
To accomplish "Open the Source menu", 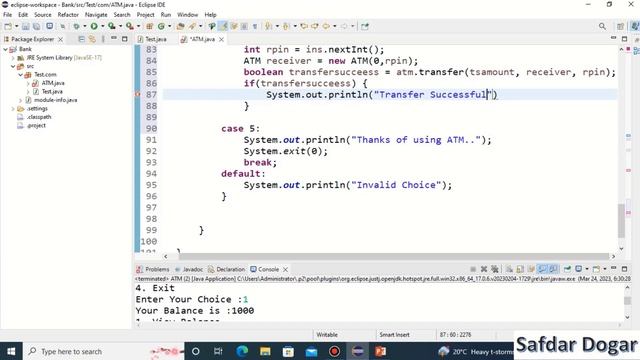I will pyautogui.click(x=42, y=15).
